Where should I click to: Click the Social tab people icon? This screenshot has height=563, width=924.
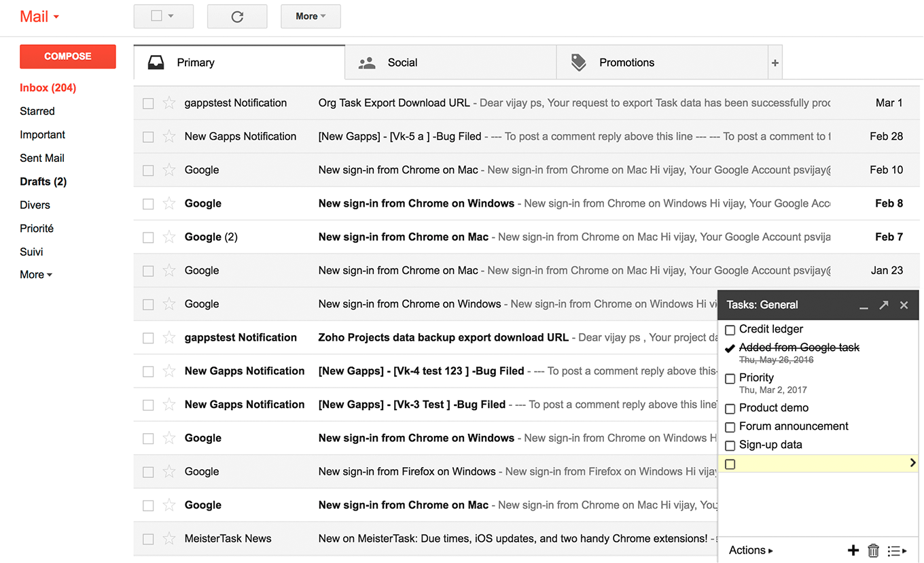[367, 63]
